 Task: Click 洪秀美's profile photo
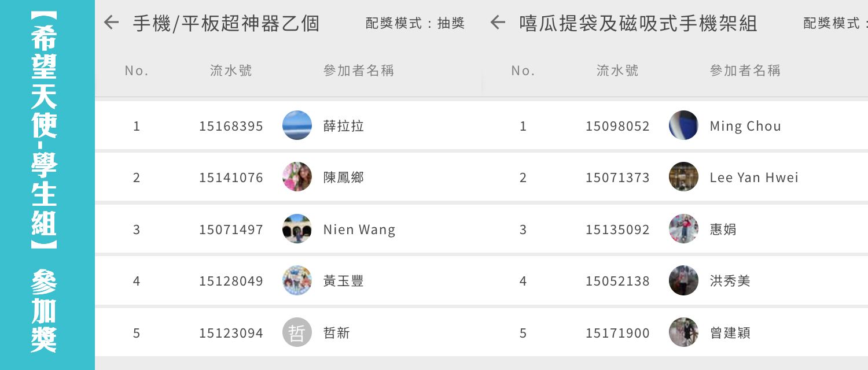(x=683, y=281)
